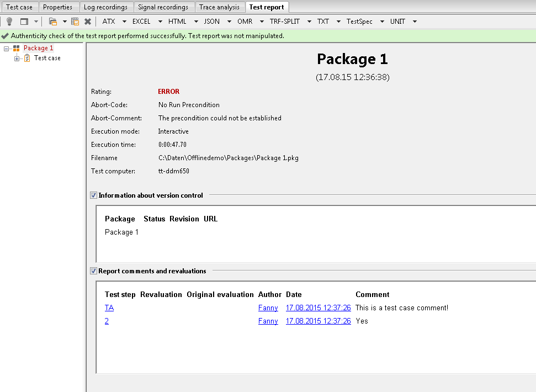This screenshot has width=536, height=392.
Task: Switch to the Test case tab
Action: (19, 7)
